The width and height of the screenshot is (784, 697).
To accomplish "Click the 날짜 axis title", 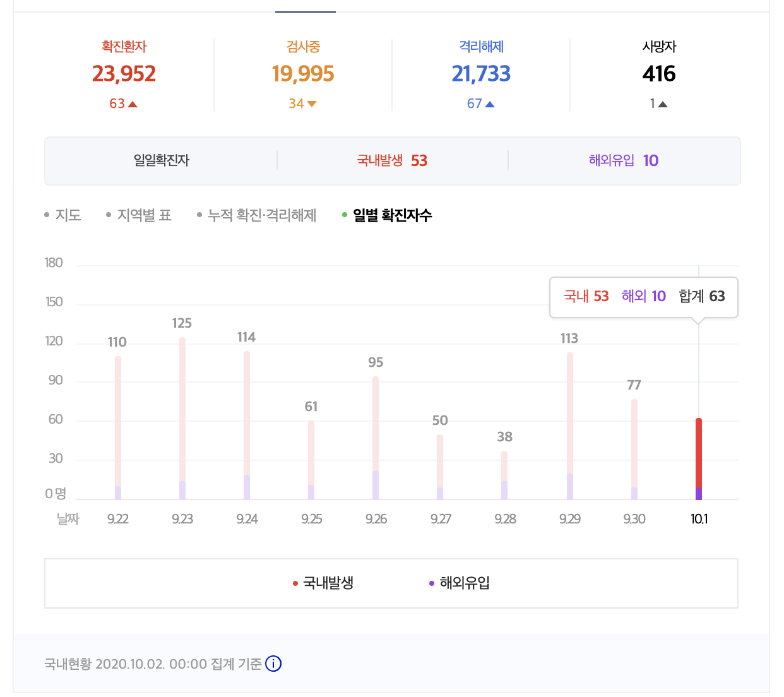I will [68, 519].
